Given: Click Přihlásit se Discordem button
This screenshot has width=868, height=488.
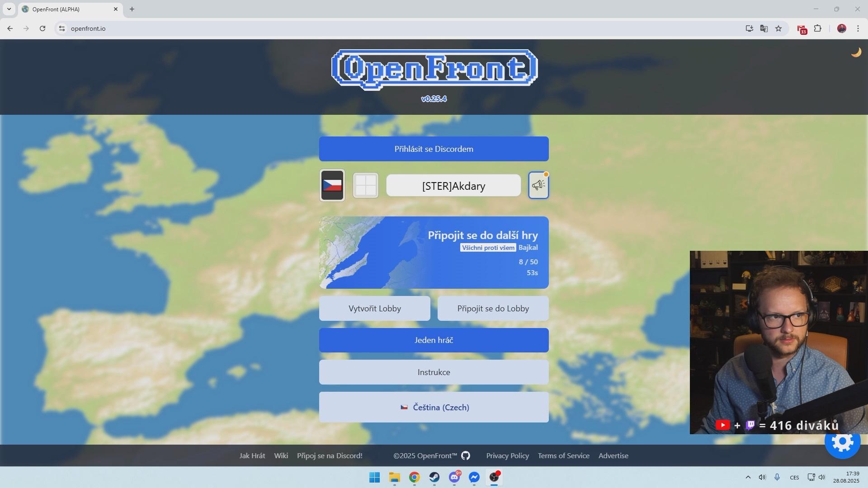Looking at the screenshot, I should click(434, 149).
